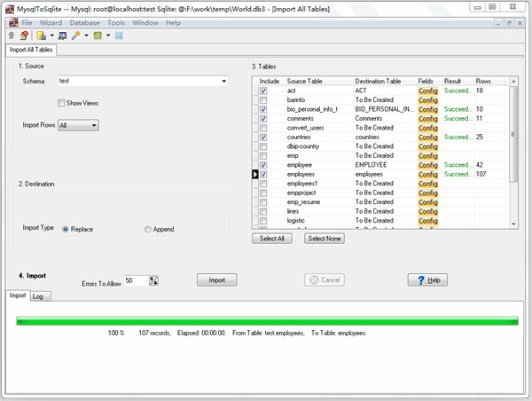Click the grey user connect icon in toolbar
Image resolution: width=532 pixels, height=401 pixels.
click(12, 35)
